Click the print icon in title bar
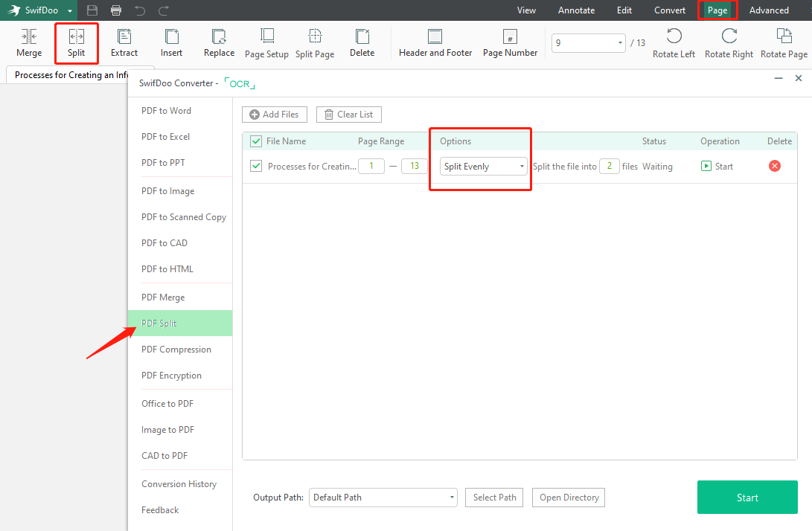812x531 pixels. click(116, 10)
